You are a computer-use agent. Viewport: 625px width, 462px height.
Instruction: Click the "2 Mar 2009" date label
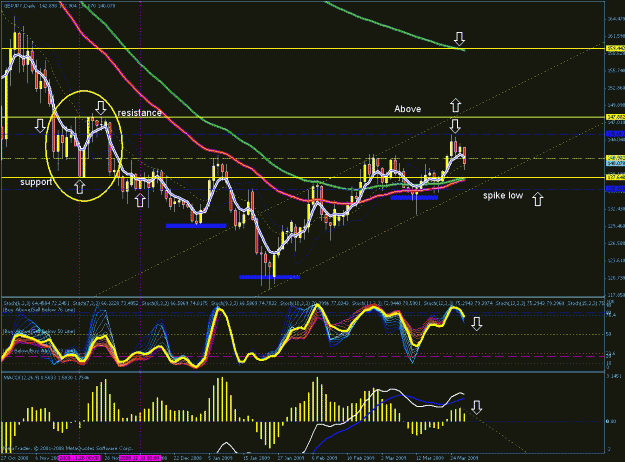click(394, 458)
